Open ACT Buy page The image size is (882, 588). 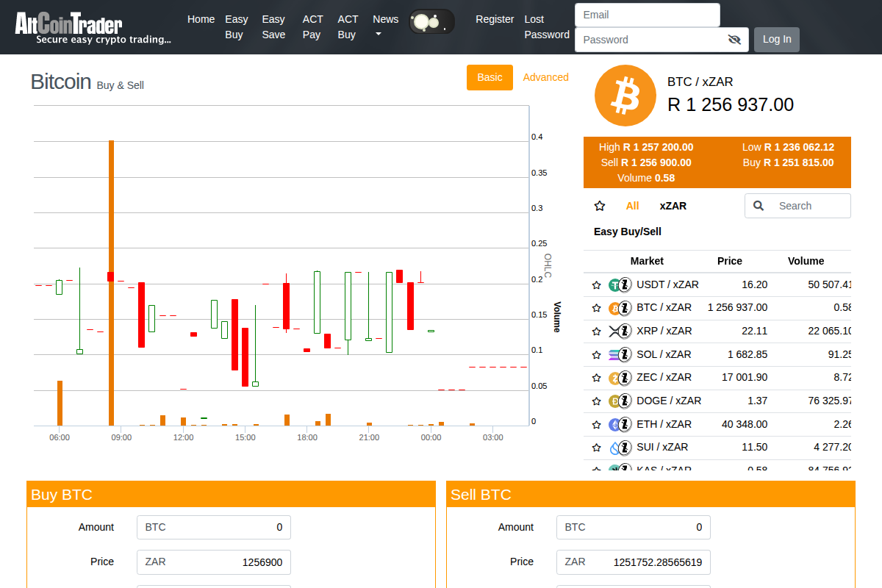point(348,27)
